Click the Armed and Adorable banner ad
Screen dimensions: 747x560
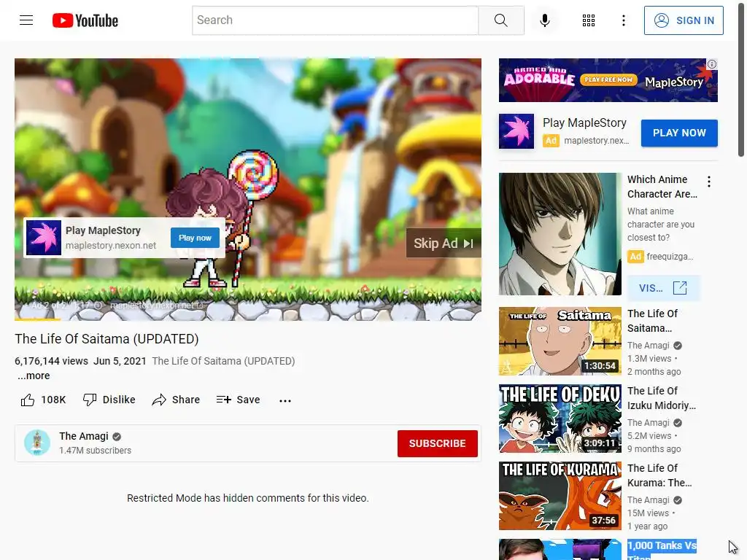point(608,80)
